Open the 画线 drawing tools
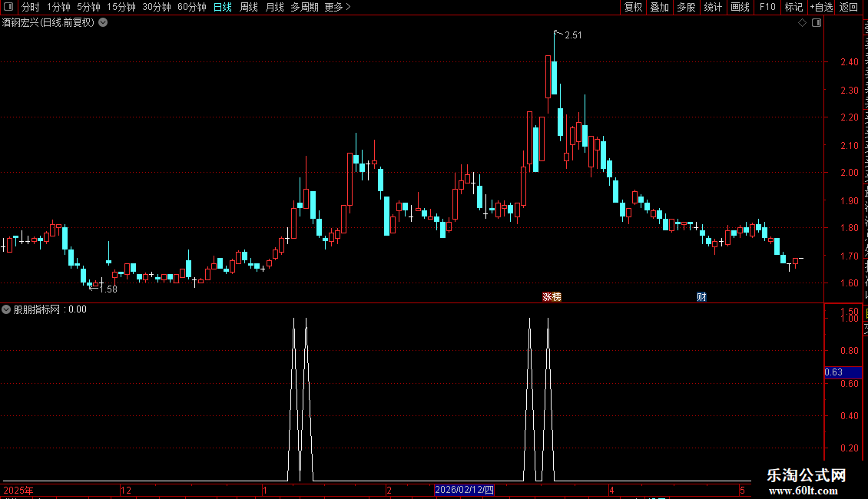Screen dimensions: 868x499 [x=740, y=7]
